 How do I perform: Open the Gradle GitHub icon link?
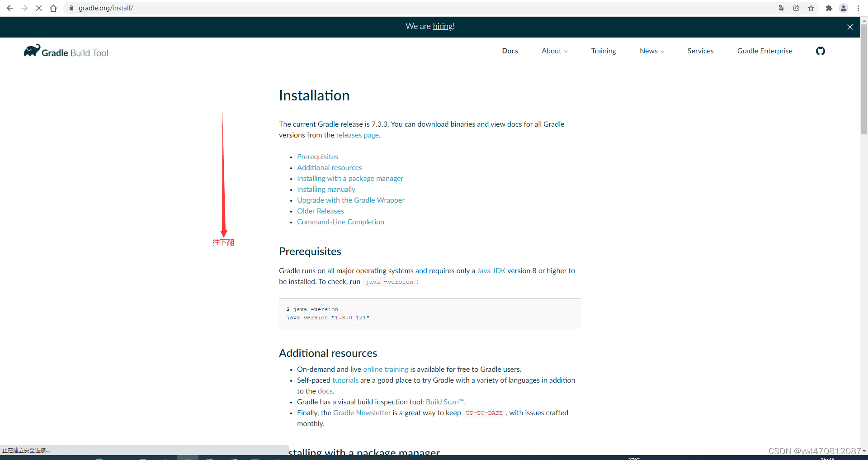tap(821, 51)
